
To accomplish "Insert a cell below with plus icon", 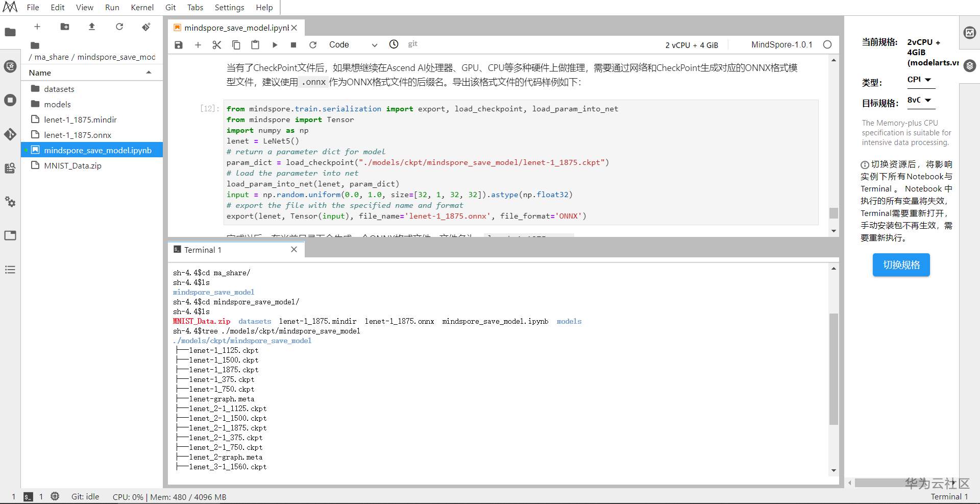I will pyautogui.click(x=198, y=45).
